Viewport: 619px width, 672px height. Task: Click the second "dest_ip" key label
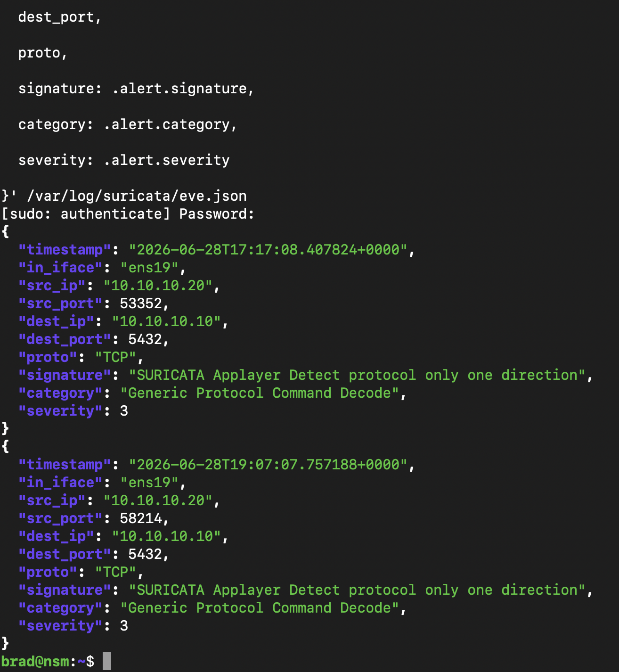coord(56,536)
